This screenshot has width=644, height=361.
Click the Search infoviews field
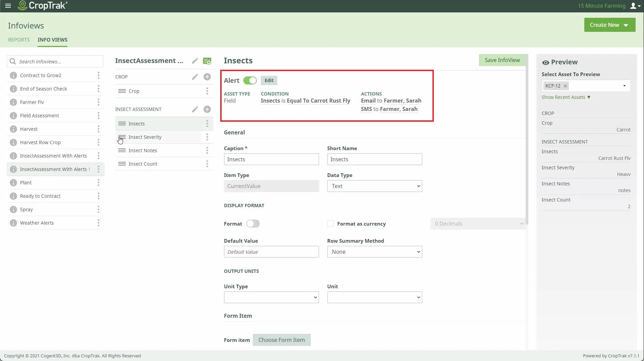55,62
